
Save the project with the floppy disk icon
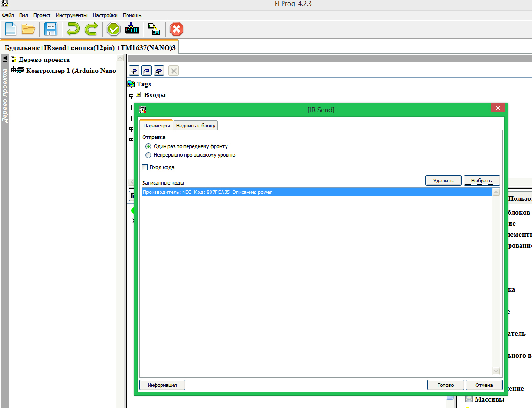pos(50,29)
